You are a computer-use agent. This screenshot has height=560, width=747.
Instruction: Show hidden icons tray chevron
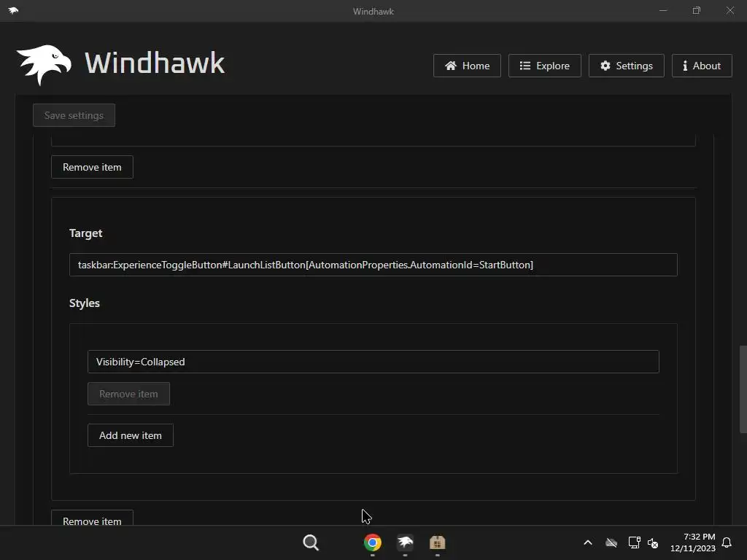[x=588, y=542]
